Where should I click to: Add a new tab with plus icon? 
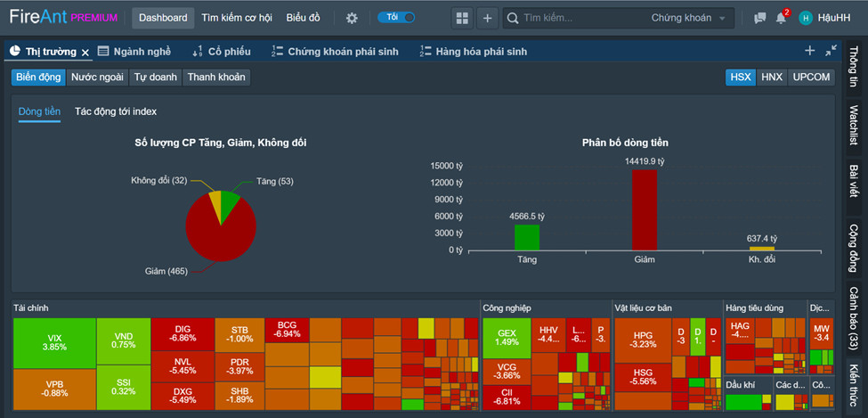(x=810, y=51)
